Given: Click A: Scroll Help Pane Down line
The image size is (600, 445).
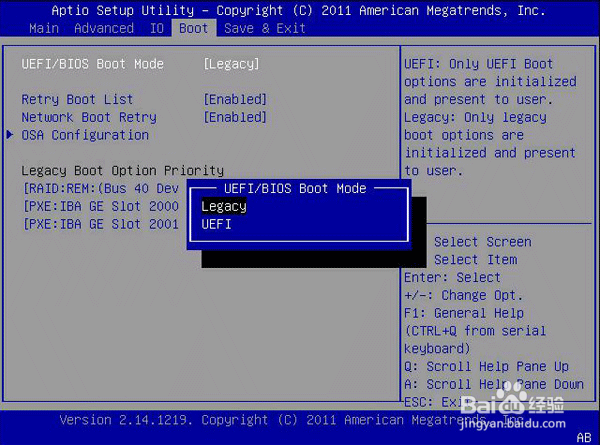Looking at the screenshot, I should click(494, 384).
